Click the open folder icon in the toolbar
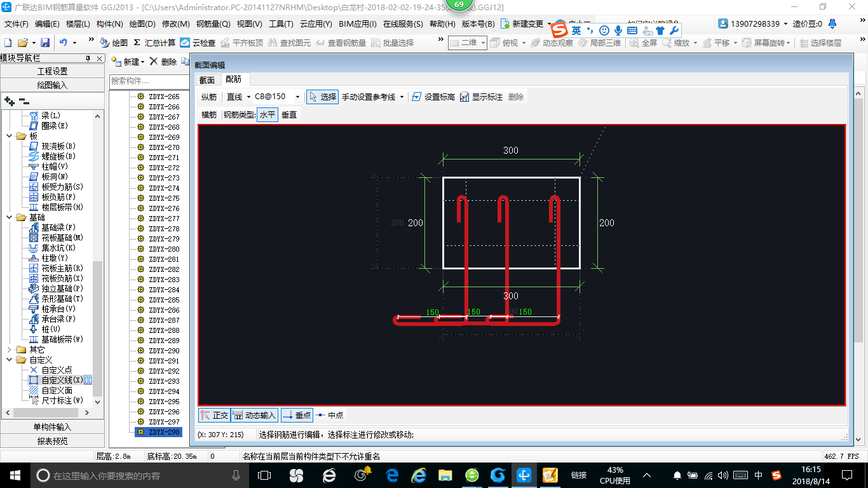The image size is (868, 488). click(22, 43)
